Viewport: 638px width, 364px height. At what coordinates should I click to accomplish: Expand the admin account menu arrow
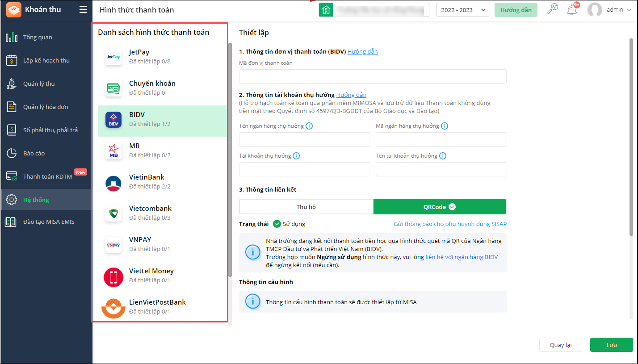(x=630, y=10)
